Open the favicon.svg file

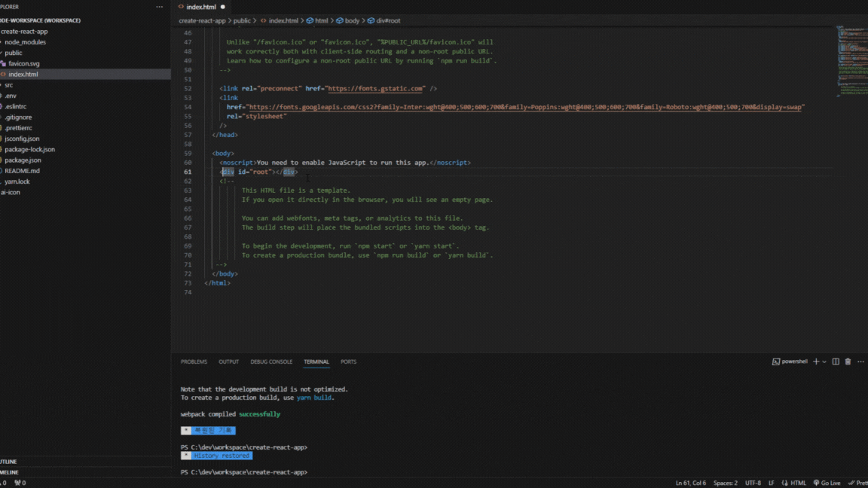coord(24,63)
